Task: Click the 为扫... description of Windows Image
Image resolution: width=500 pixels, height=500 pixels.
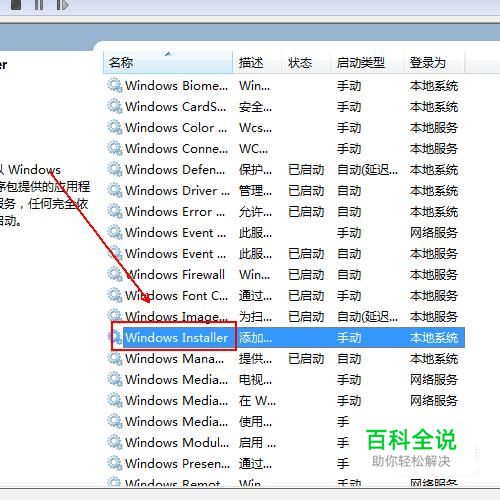Action: [255, 317]
